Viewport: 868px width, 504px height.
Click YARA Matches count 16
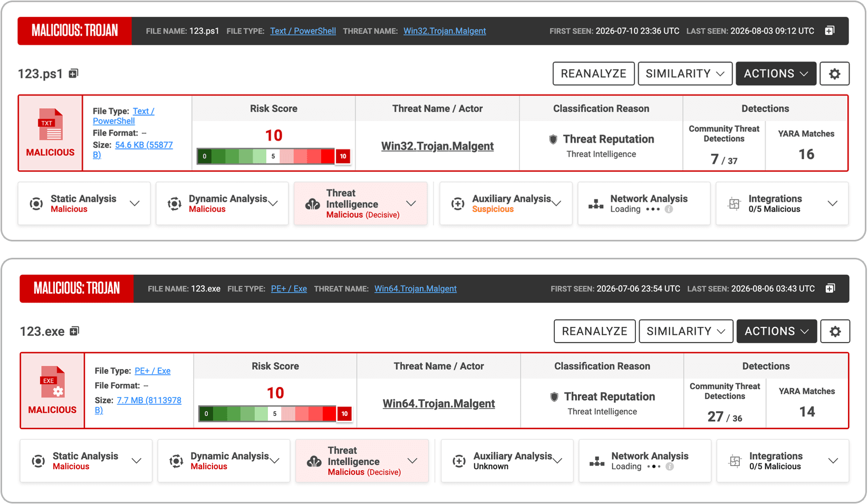tap(806, 154)
